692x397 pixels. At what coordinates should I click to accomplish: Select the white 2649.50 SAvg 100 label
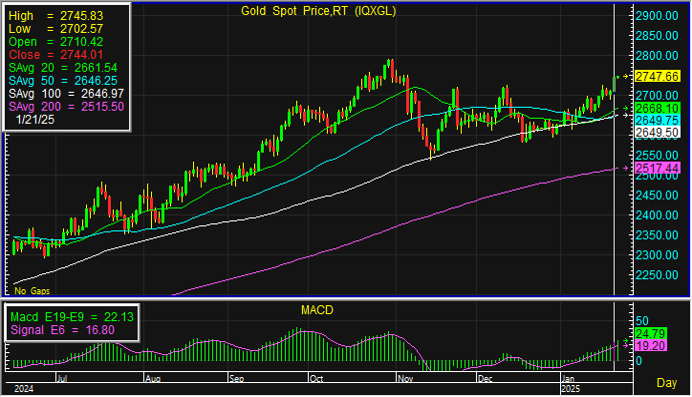657,132
